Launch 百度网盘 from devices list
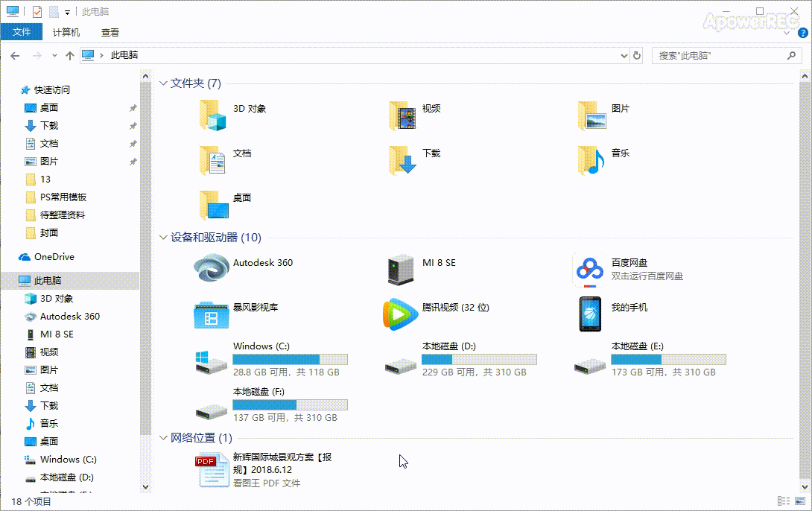812x511 pixels. (x=590, y=270)
